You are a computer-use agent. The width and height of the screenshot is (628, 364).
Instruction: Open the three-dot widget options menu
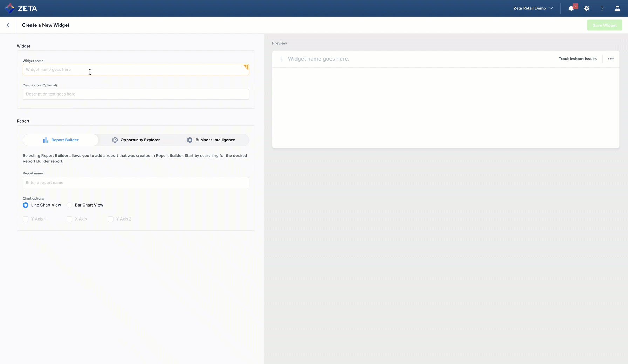(610, 59)
